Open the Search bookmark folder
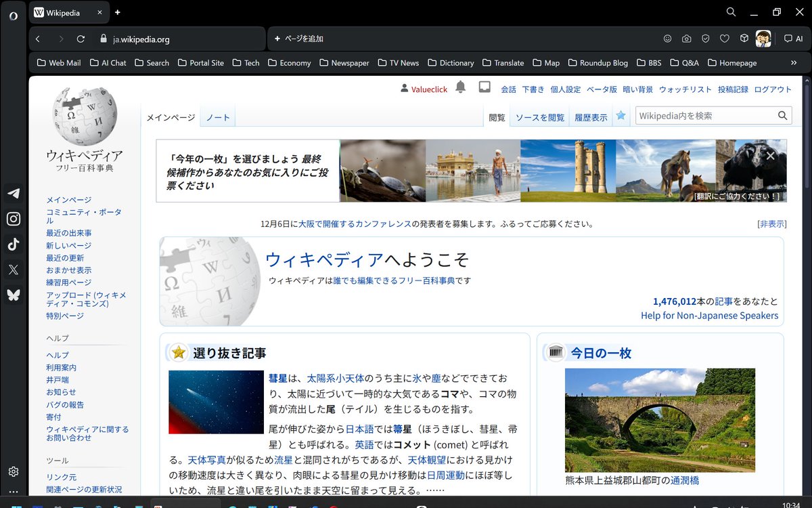The height and width of the screenshot is (508, 812). 151,62
